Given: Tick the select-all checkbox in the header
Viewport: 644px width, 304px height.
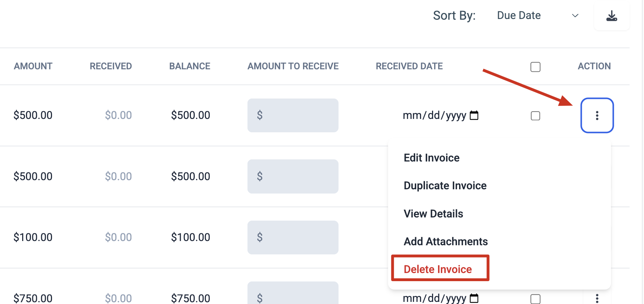Looking at the screenshot, I should point(535,67).
